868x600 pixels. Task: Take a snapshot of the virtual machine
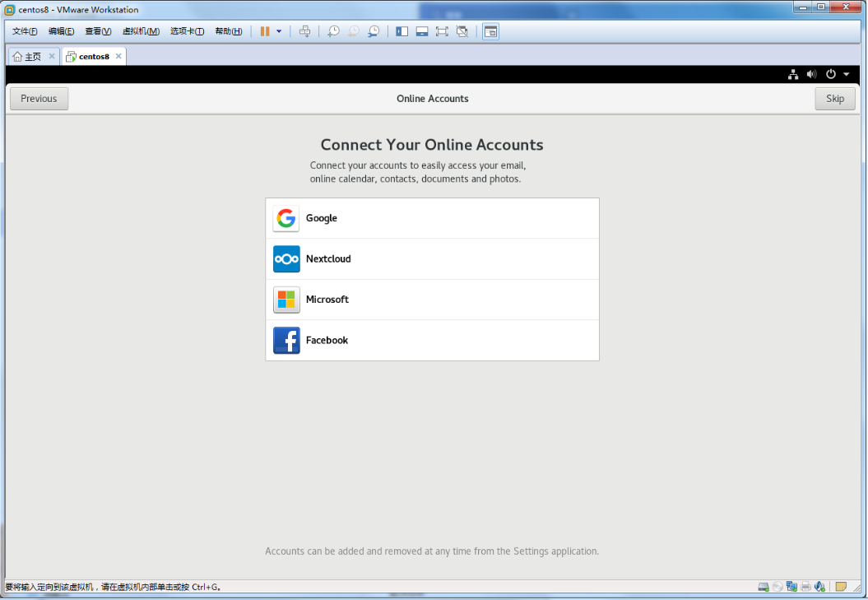coord(333,31)
